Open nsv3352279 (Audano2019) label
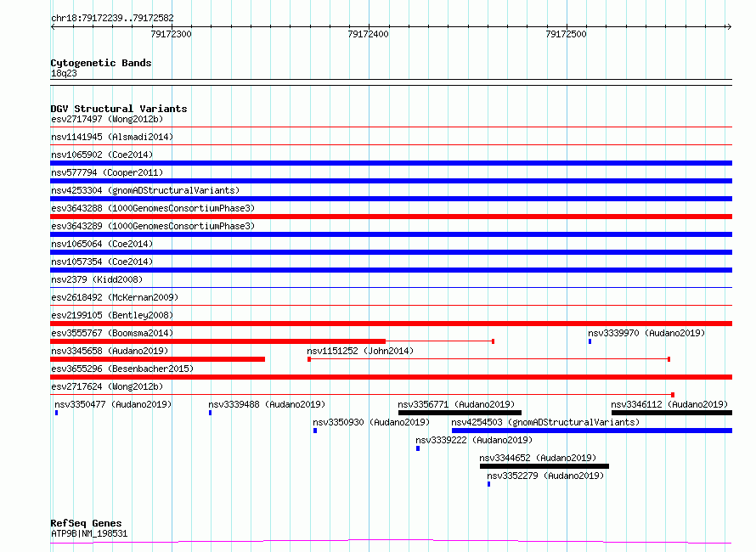Viewport: 756px width, 552px height. point(545,476)
